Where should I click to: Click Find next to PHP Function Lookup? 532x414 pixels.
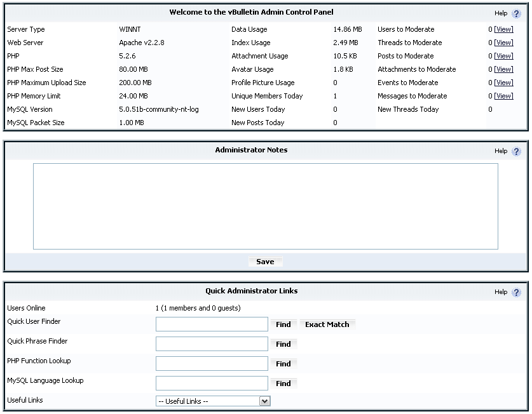click(283, 364)
